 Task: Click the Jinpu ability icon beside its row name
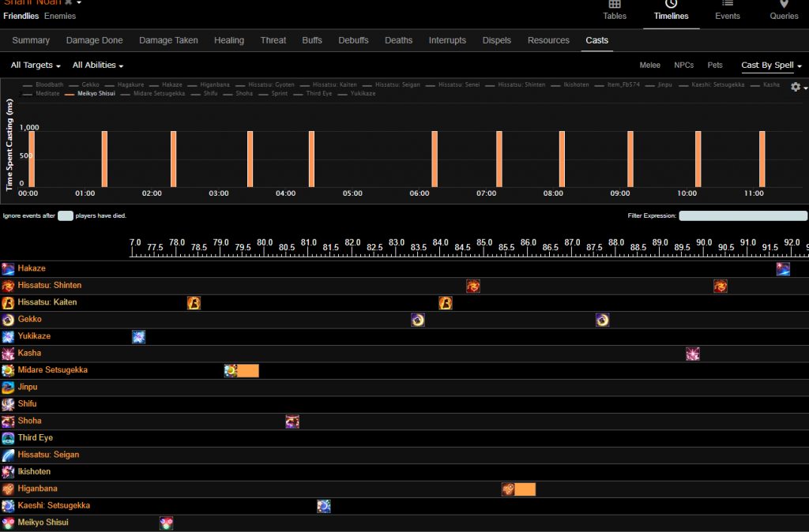tap(8, 387)
